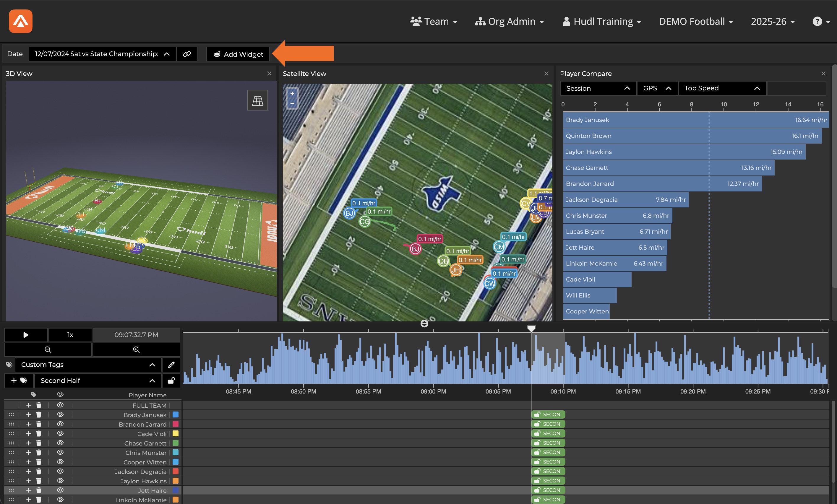Toggle field grid view in 3D View
837x504 pixels.
[x=257, y=100]
